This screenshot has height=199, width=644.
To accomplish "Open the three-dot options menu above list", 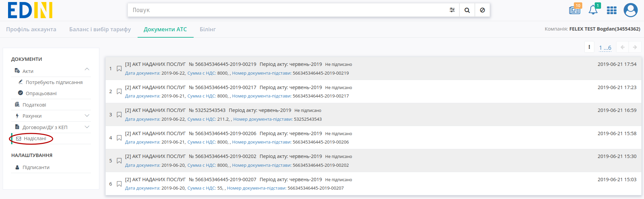I will [589, 47].
